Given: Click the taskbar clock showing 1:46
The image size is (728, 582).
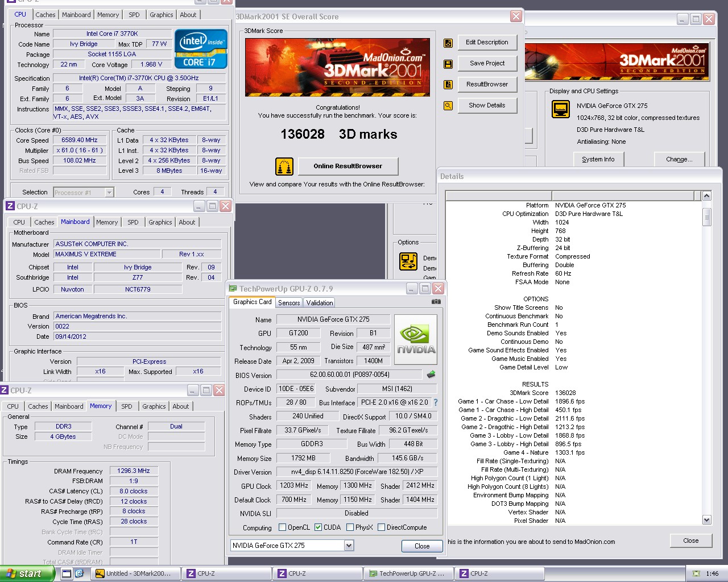Looking at the screenshot, I should [x=712, y=573].
